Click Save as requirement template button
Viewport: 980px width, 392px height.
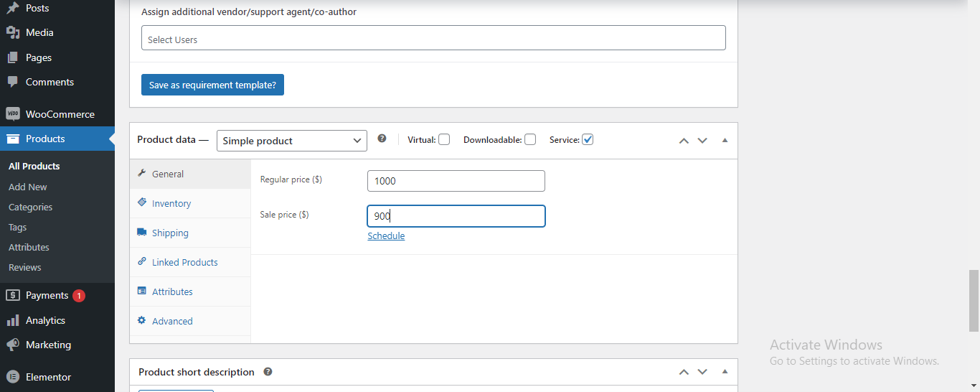(x=212, y=85)
